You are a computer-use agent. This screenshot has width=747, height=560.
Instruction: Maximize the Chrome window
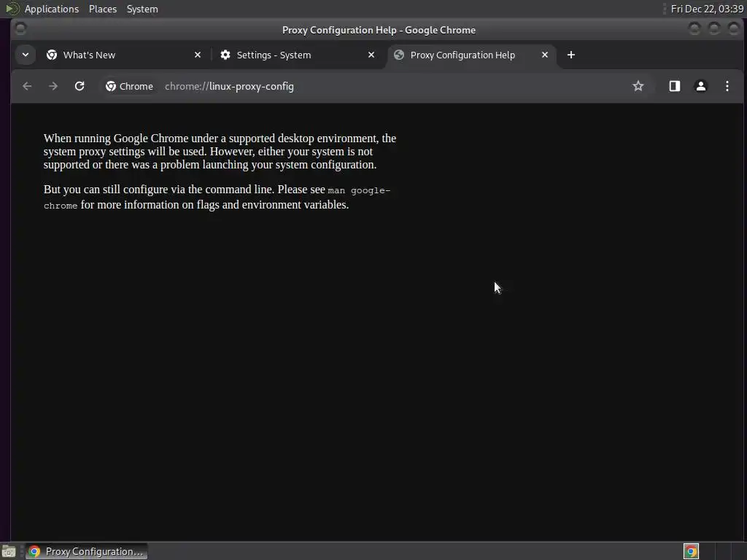713,29
